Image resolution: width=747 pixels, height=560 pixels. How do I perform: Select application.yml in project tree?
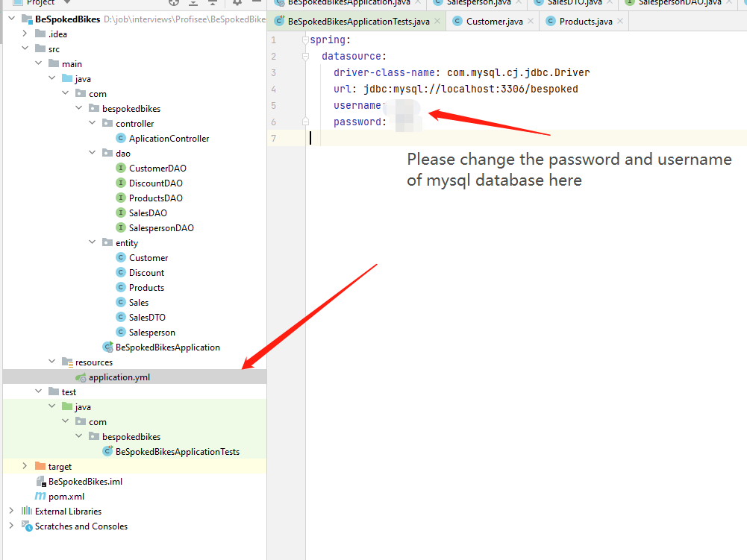pyautogui.click(x=134, y=377)
